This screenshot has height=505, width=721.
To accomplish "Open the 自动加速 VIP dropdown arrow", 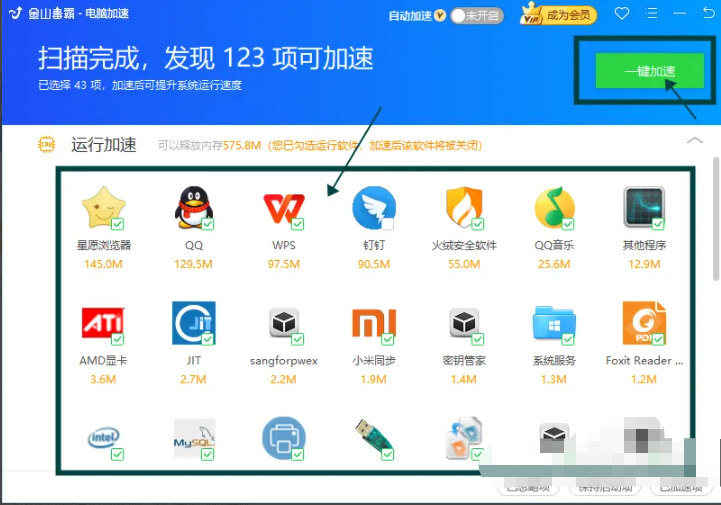I will (440, 16).
